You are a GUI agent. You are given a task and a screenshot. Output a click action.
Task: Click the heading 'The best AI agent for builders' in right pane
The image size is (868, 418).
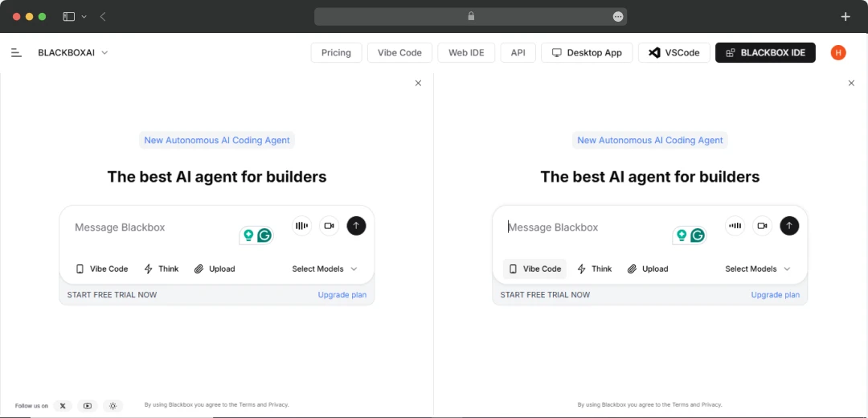[x=650, y=177]
